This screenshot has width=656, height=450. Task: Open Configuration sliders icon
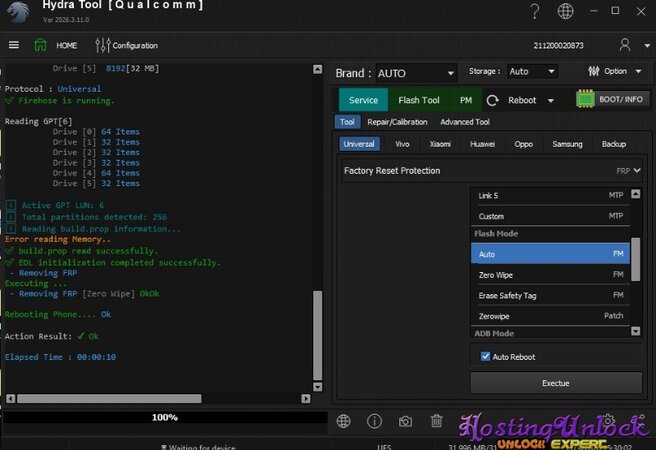click(x=103, y=45)
